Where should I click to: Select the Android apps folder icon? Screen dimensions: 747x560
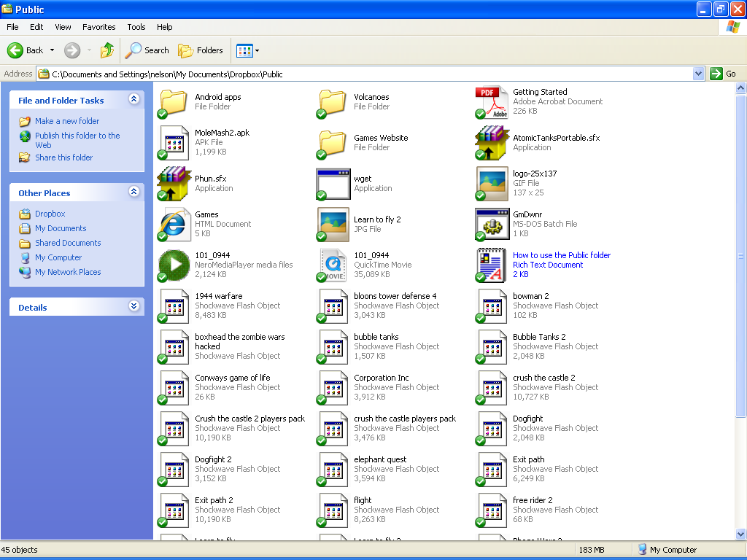[x=174, y=102]
